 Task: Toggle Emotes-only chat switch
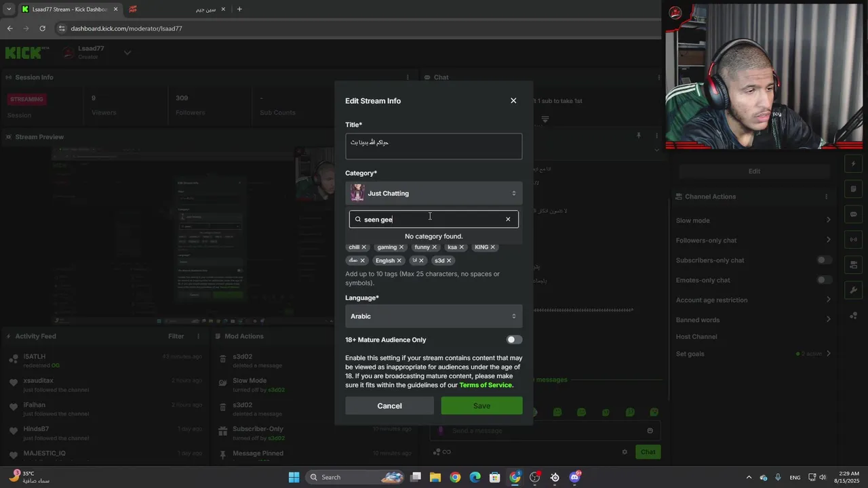[x=824, y=280]
